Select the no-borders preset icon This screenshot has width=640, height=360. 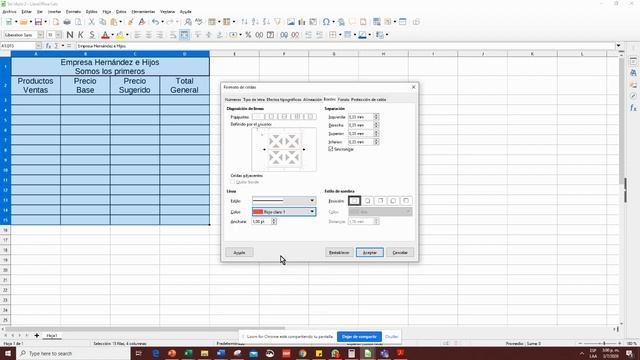pos(259,117)
